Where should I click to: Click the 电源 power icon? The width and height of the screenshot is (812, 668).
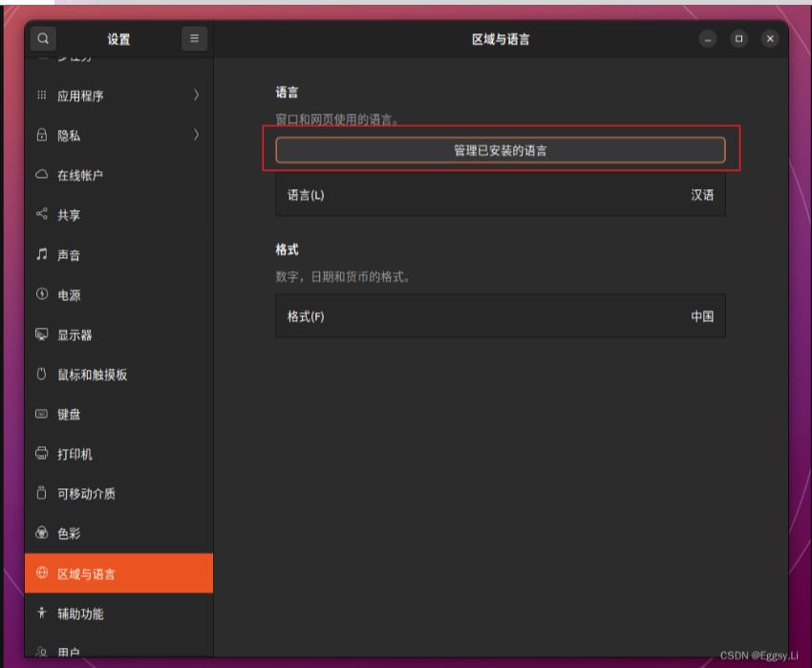point(41,295)
